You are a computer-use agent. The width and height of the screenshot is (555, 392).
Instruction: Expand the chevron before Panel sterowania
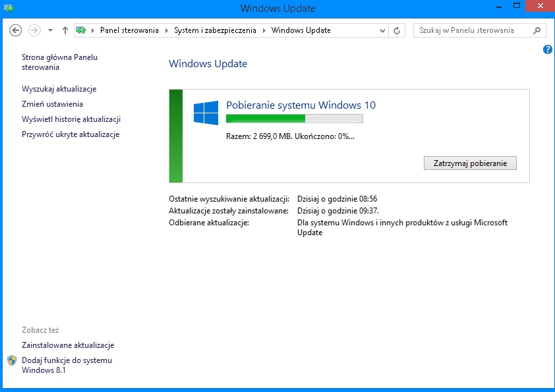93,30
